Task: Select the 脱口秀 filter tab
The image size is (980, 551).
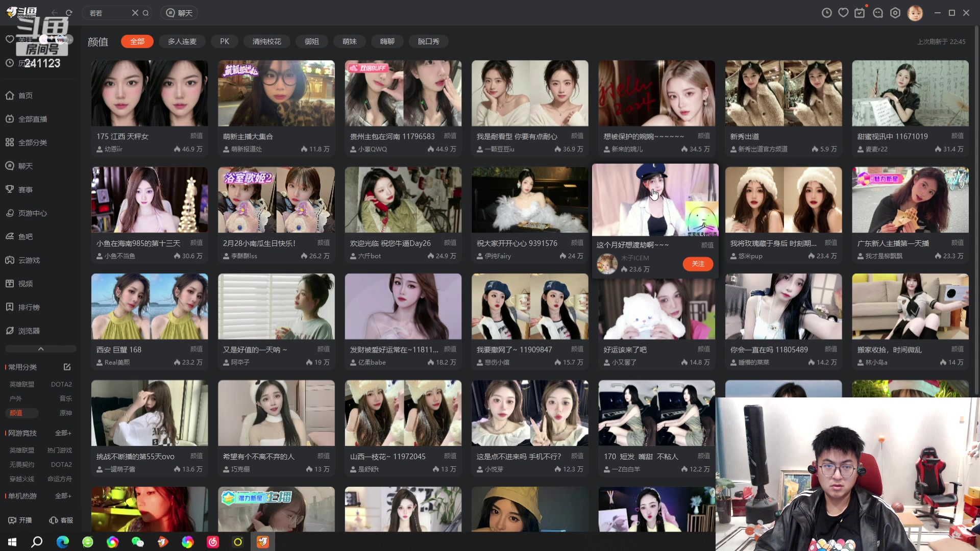Action: click(x=428, y=41)
